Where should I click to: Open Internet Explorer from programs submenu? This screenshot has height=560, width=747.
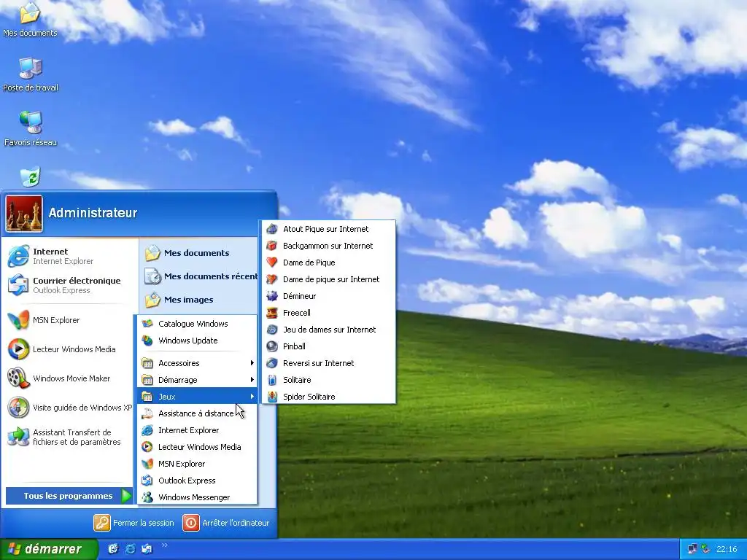[x=197, y=430]
